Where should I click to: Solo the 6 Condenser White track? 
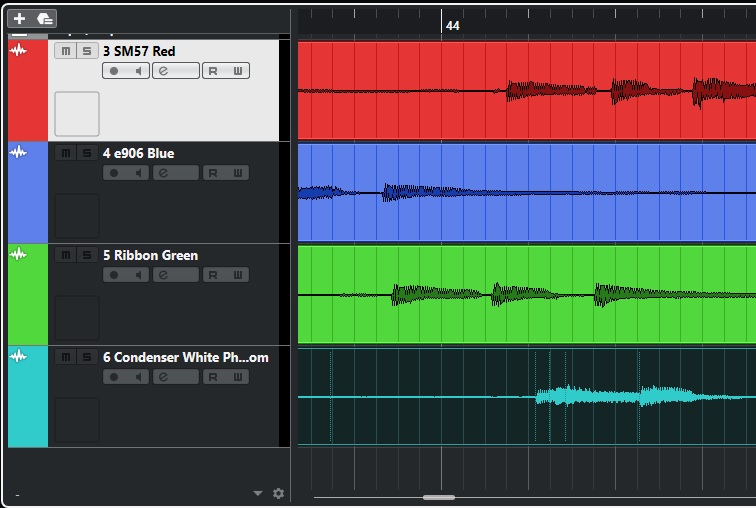[x=87, y=357]
